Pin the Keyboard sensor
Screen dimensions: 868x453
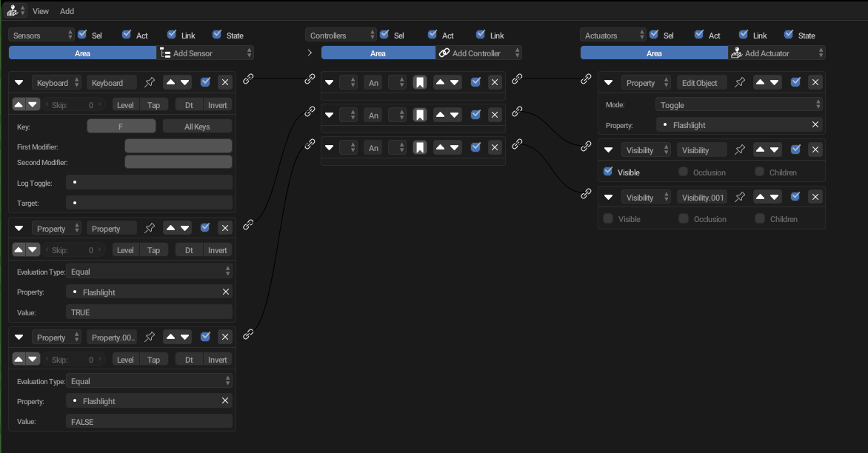[x=150, y=83]
